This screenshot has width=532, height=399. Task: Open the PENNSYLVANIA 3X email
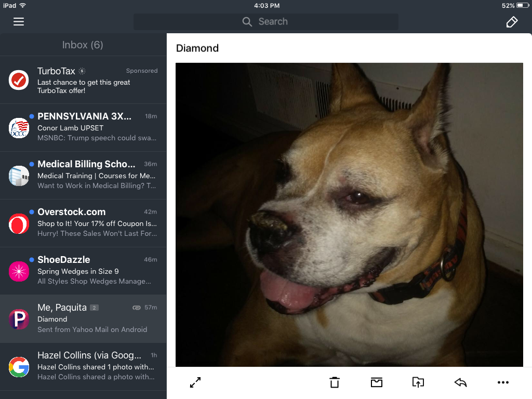click(x=83, y=128)
